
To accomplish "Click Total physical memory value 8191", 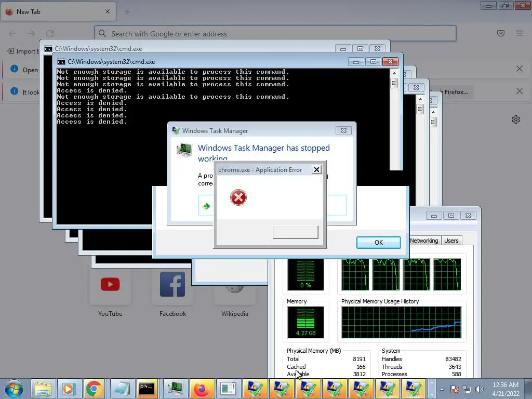I will [x=359, y=359].
